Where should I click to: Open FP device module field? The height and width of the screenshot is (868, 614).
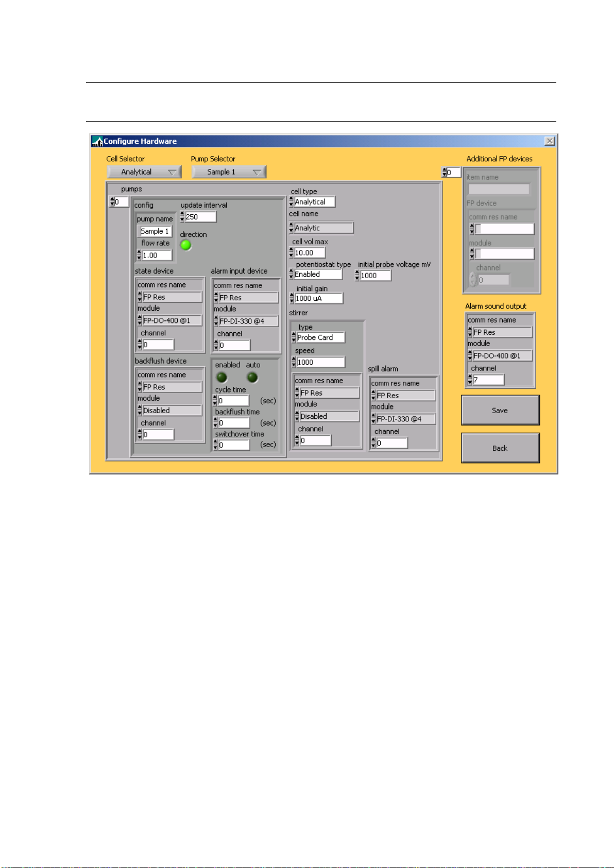[x=504, y=253]
